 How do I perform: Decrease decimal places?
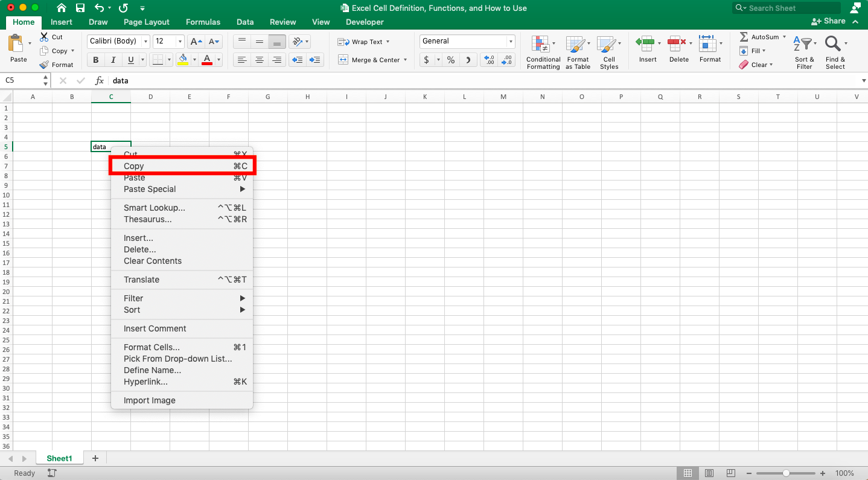[506, 60]
